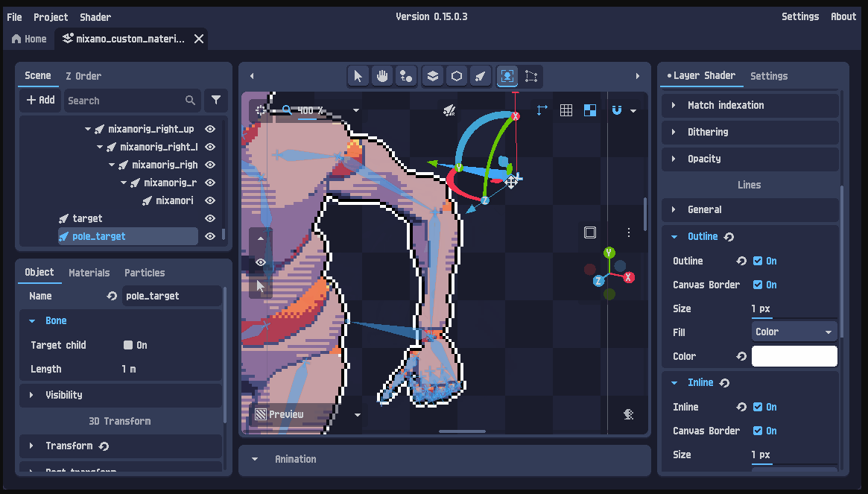Open the Shader menu
Image resolution: width=868 pixels, height=494 pixels.
click(x=95, y=17)
